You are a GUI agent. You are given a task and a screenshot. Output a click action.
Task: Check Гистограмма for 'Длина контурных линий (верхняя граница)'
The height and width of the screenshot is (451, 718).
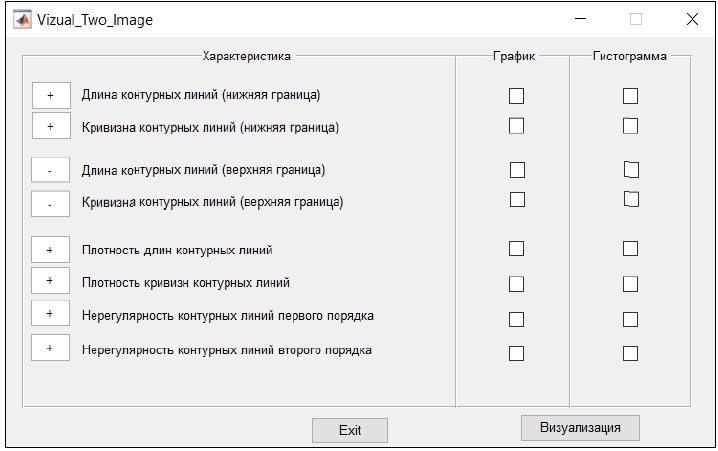[631, 170]
